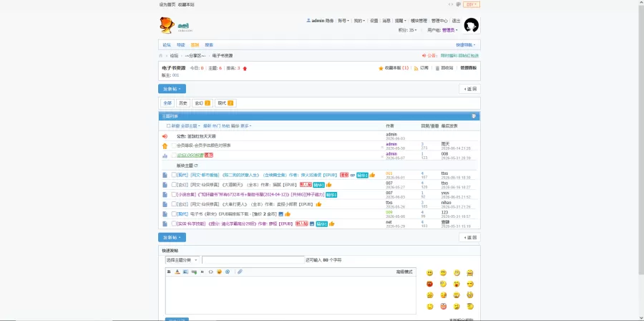Check the box for 大奉打更人 thread
The height and width of the screenshot is (321, 644).
(x=174, y=204)
